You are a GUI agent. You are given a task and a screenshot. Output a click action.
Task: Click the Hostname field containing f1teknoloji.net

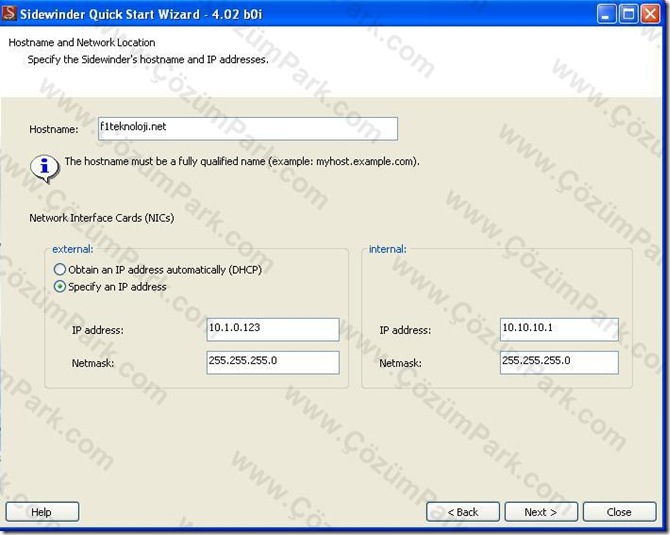coord(248,129)
